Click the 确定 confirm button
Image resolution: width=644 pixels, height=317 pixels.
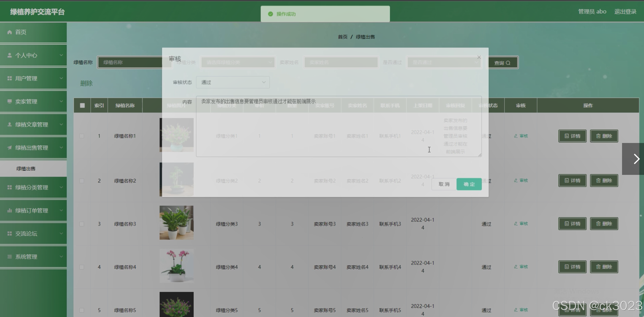(x=469, y=184)
